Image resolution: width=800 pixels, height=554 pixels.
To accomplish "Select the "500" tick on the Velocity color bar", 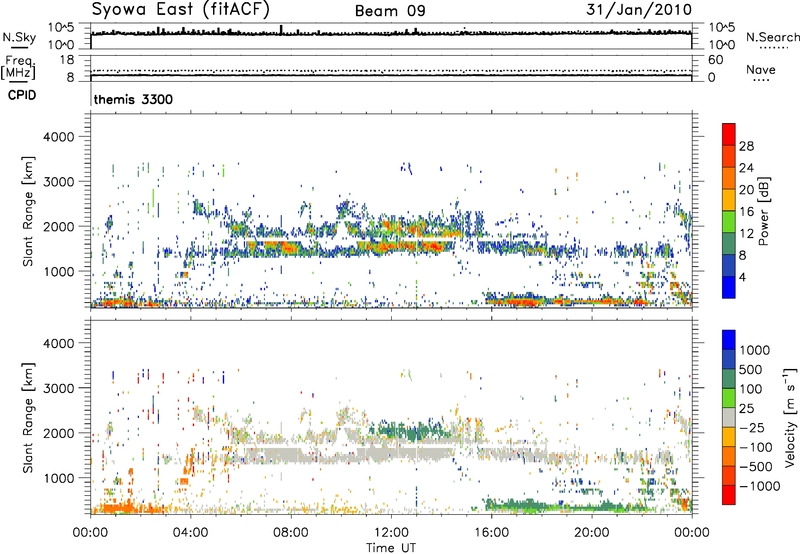I will click(752, 370).
